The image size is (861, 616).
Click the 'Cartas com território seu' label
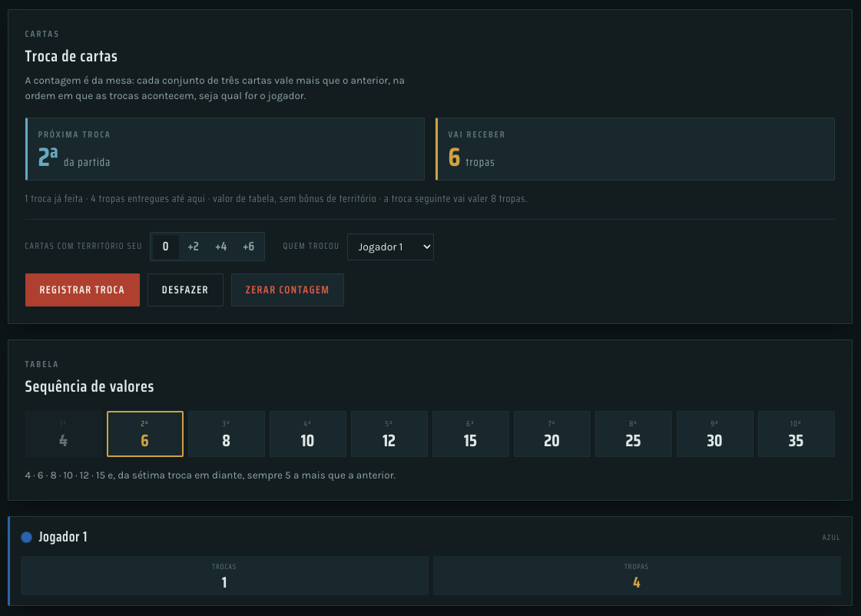pos(83,246)
